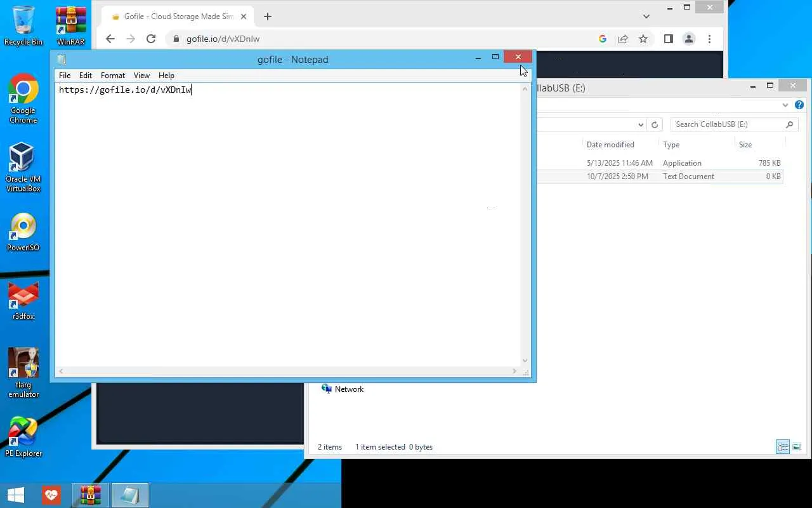Select Network in Explorer navigation pane
Screen dimensions: 812x508
[x=349, y=389]
